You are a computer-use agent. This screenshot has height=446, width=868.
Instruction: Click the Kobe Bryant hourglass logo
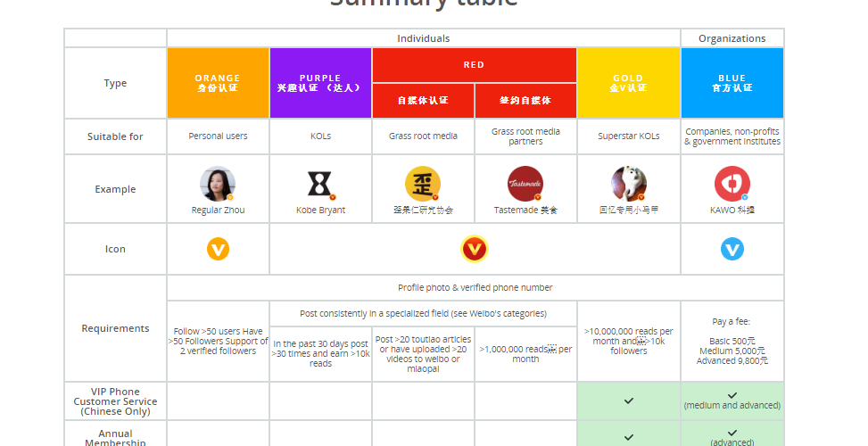[x=320, y=184]
